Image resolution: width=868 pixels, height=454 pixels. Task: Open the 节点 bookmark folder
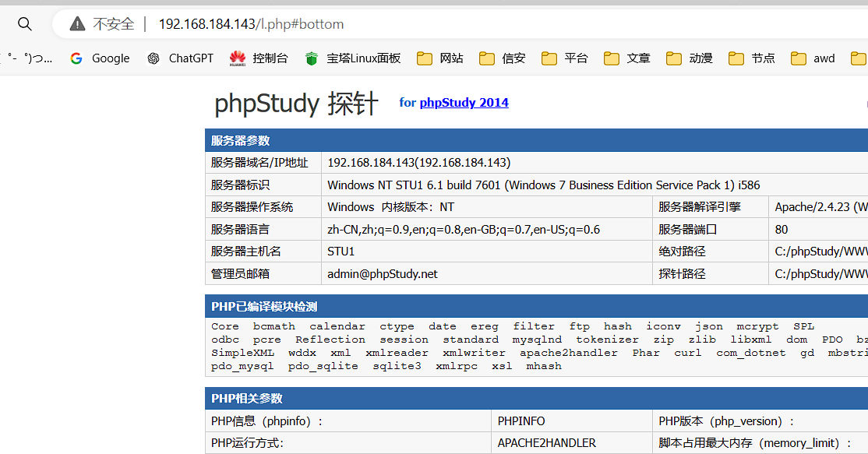(752, 58)
